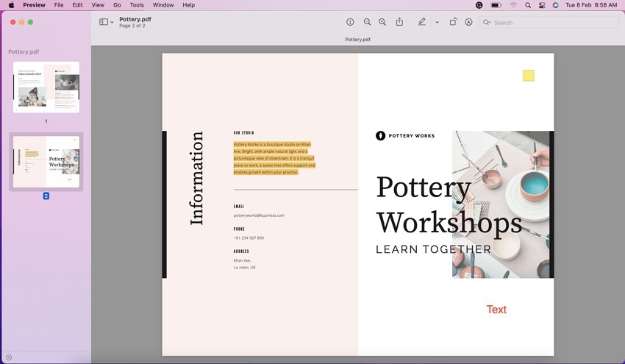The image size is (625, 364).
Task: Click the email address potteryworks@business.com
Action: (259, 215)
